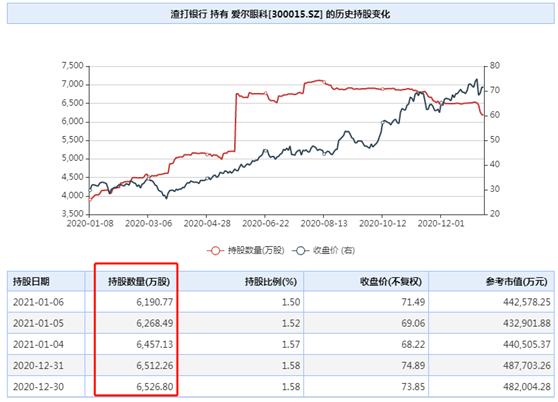This screenshot has height=402, width=558.
Task: Select the 2021-01-06 table row date
Action: 38,302
